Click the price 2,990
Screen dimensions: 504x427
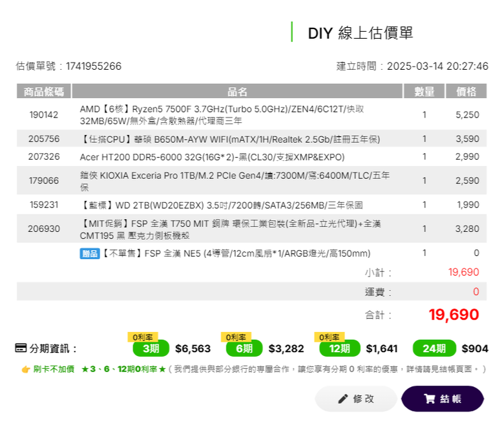[x=467, y=156]
